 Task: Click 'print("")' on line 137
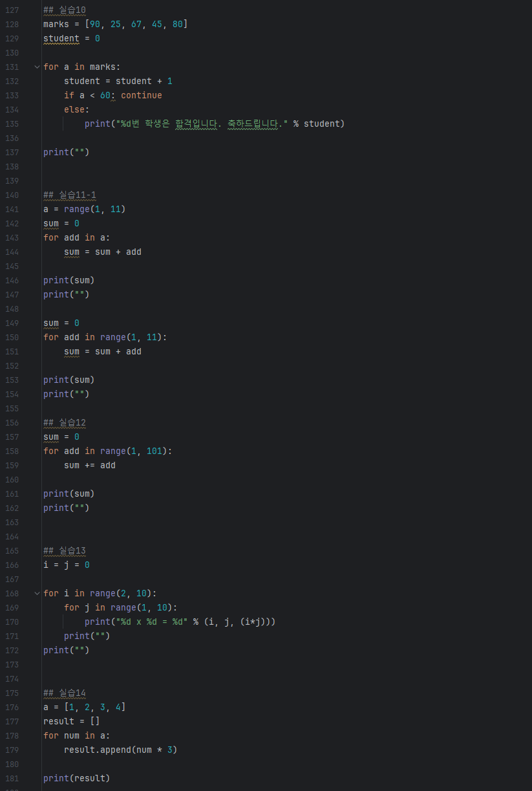[67, 152]
